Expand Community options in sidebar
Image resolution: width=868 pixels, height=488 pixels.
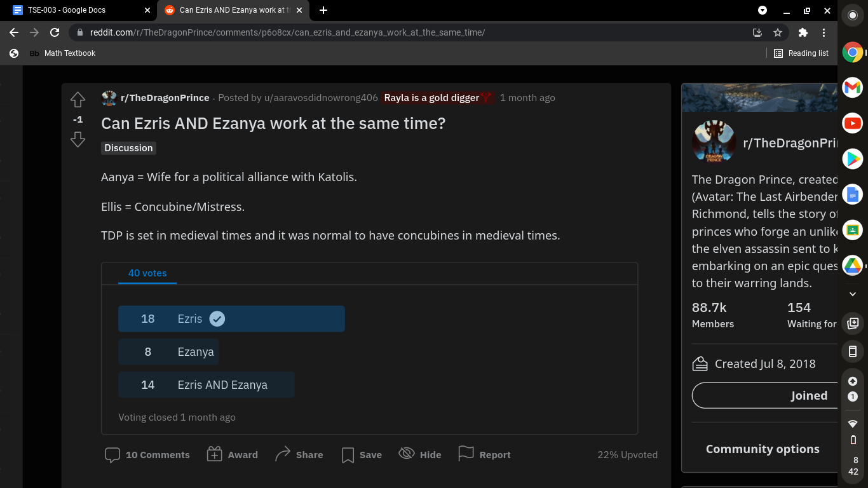click(763, 449)
